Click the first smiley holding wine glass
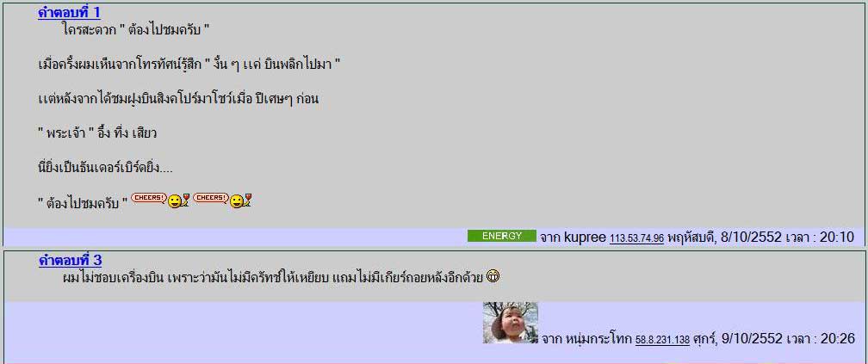The width and height of the screenshot is (868, 364). coord(179,201)
